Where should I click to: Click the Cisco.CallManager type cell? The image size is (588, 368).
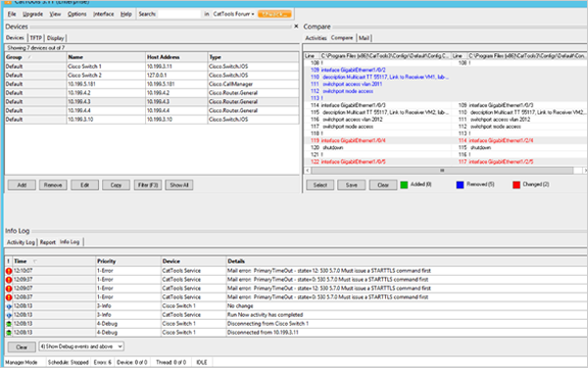253,84
